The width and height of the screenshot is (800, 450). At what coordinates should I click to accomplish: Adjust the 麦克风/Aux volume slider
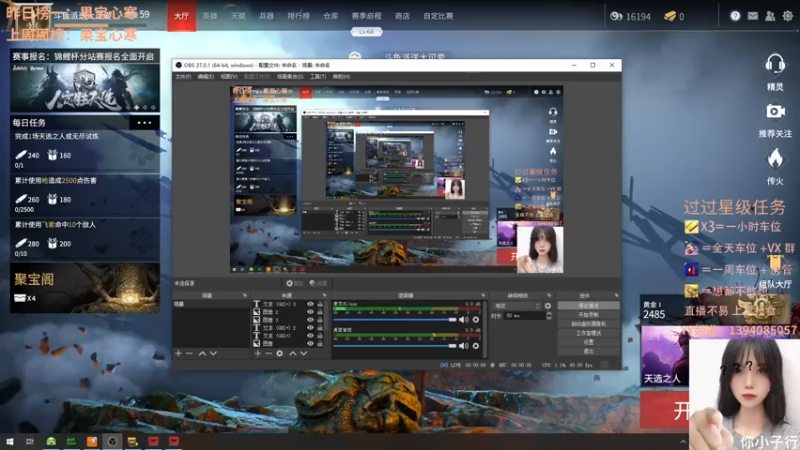click(x=395, y=320)
